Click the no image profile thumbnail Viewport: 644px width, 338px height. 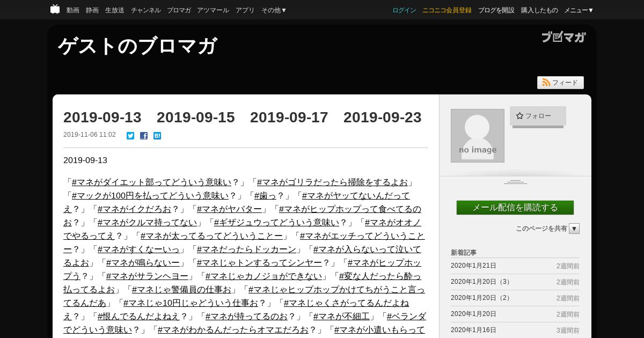coord(478,136)
